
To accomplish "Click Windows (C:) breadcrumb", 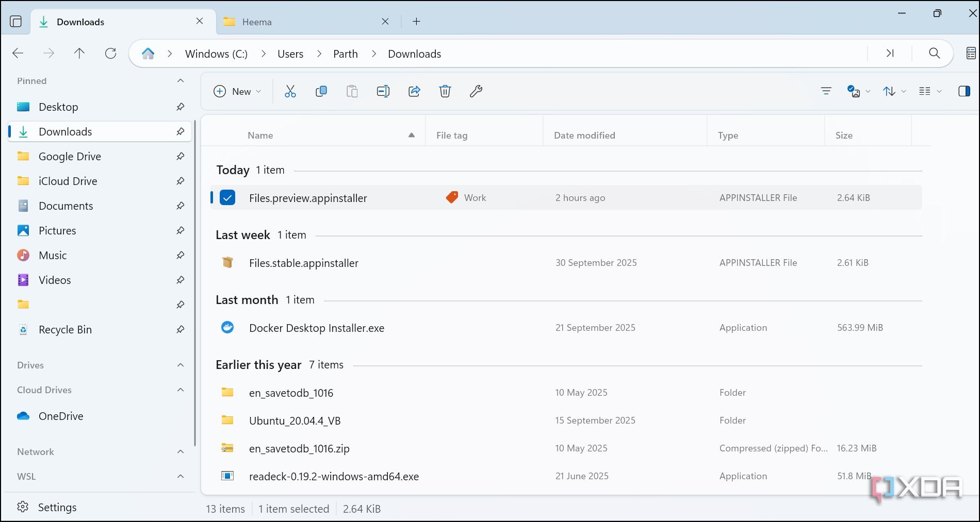I will [216, 54].
